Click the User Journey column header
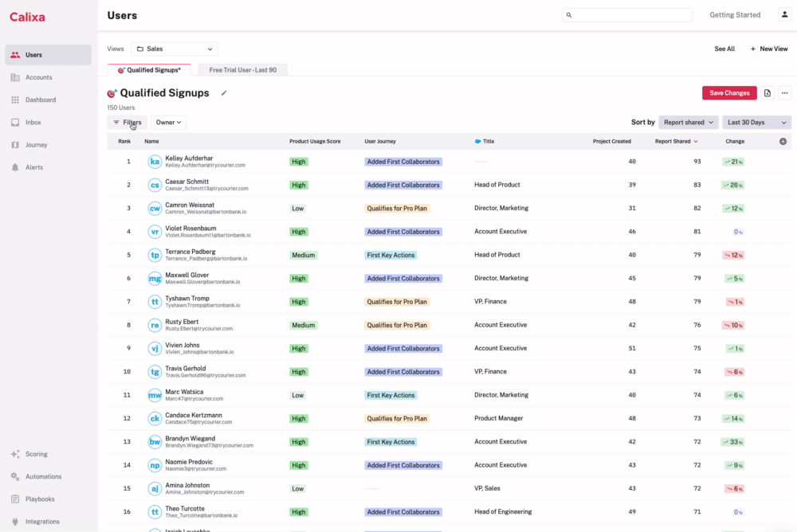797x532 pixels. click(x=380, y=141)
